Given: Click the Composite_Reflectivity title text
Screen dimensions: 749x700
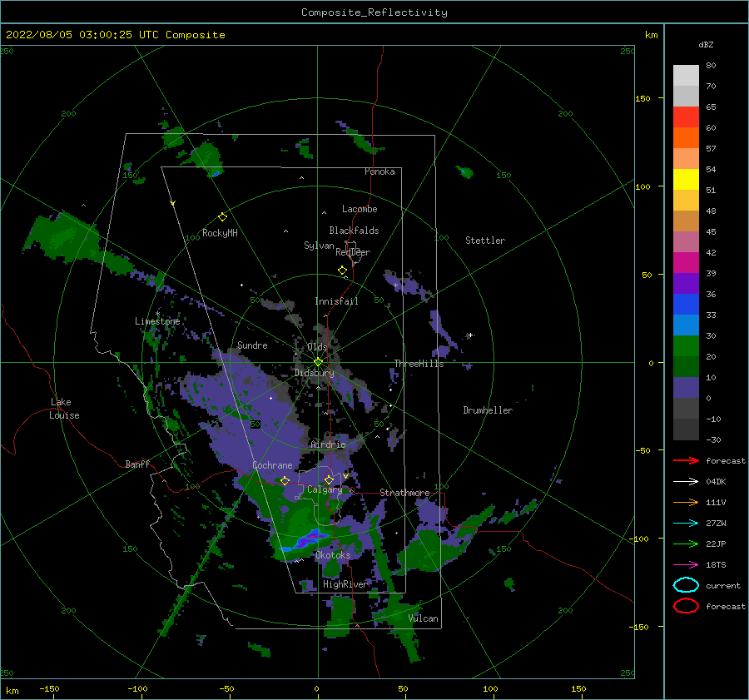Looking at the screenshot, I should point(374,12).
